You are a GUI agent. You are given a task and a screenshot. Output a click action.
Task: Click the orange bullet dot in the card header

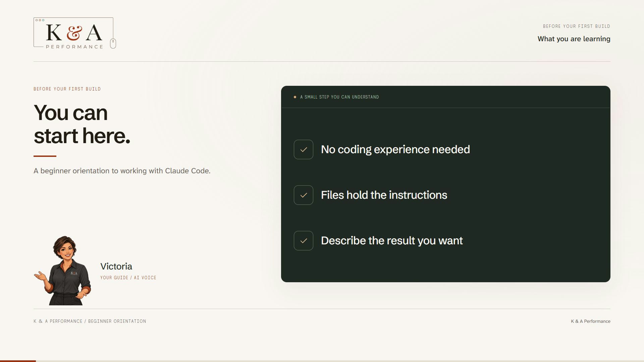click(x=295, y=97)
